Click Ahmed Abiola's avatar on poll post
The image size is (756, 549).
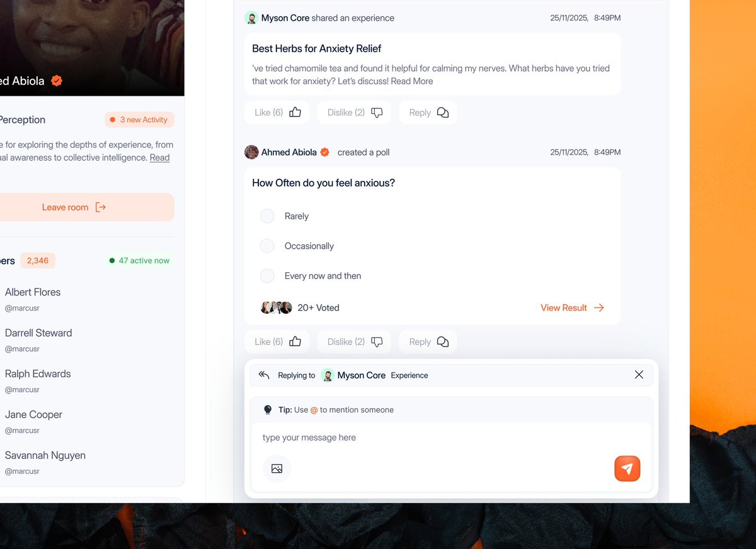pyautogui.click(x=251, y=152)
